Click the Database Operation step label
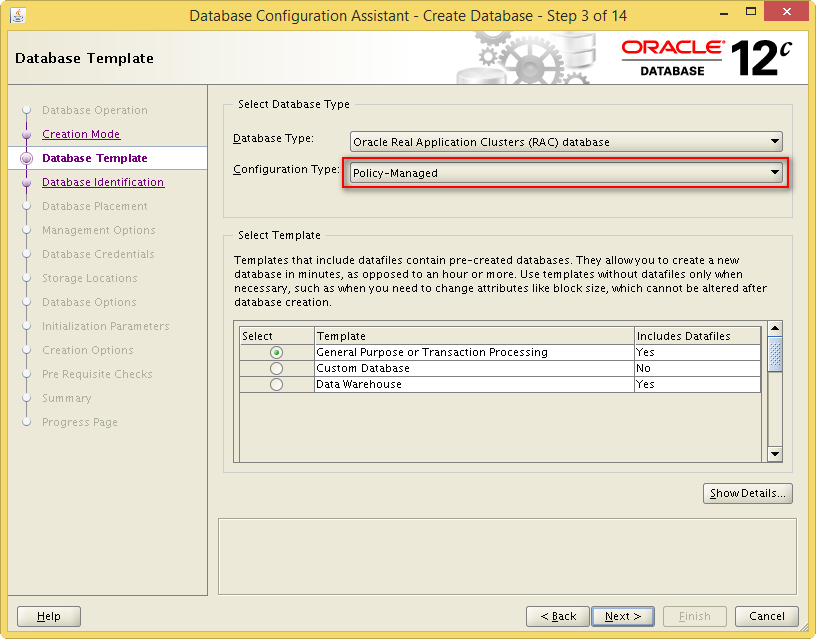Image resolution: width=816 pixels, height=639 pixels. click(x=95, y=110)
